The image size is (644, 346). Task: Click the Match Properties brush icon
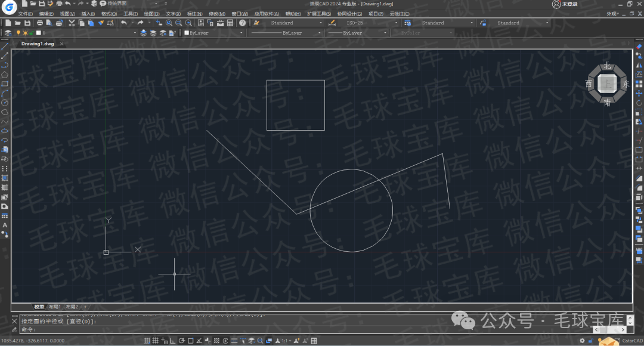[101, 23]
